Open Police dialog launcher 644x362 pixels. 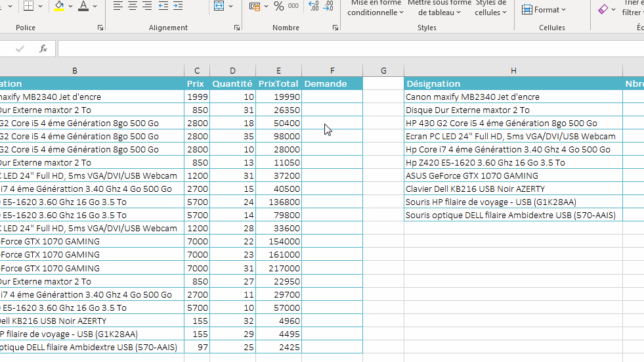(x=100, y=28)
